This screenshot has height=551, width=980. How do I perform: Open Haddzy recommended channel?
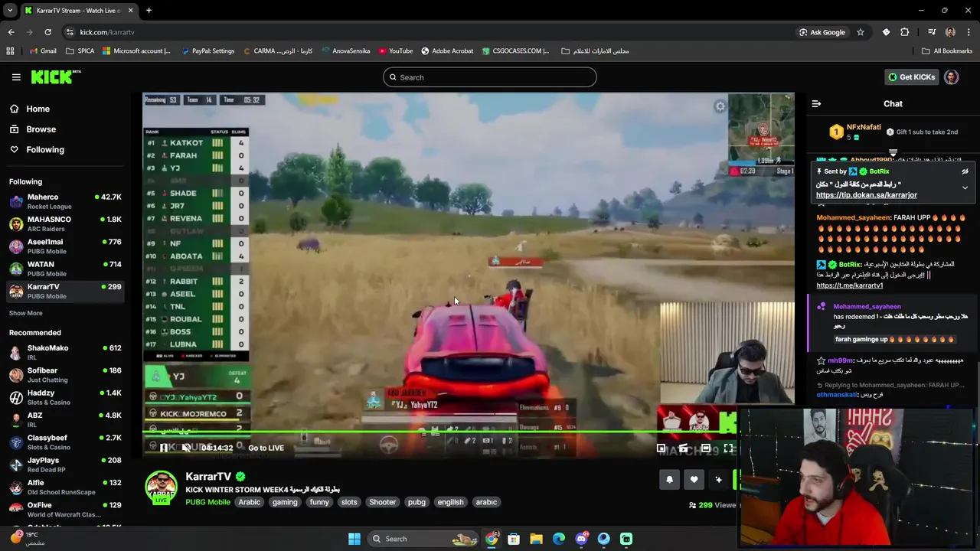pyautogui.click(x=65, y=397)
